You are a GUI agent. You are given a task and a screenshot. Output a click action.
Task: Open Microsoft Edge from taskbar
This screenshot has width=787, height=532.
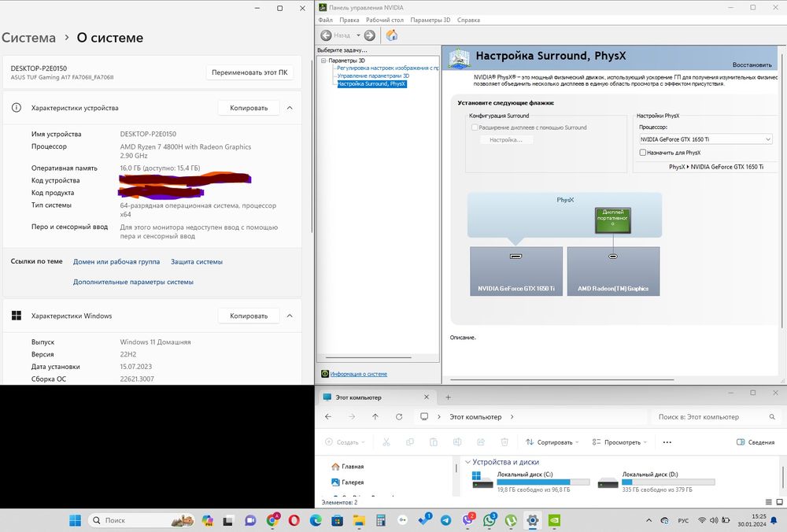pyautogui.click(x=316, y=520)
